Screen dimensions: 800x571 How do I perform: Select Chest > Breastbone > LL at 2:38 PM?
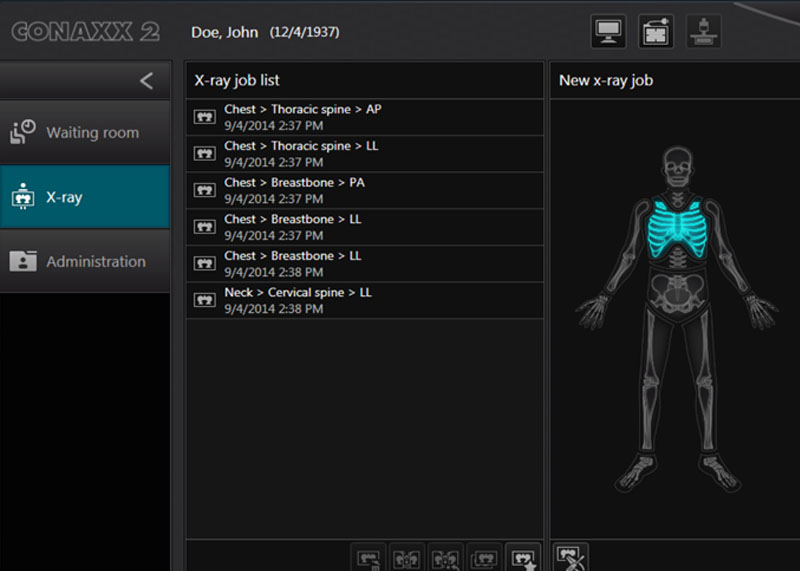365,264
